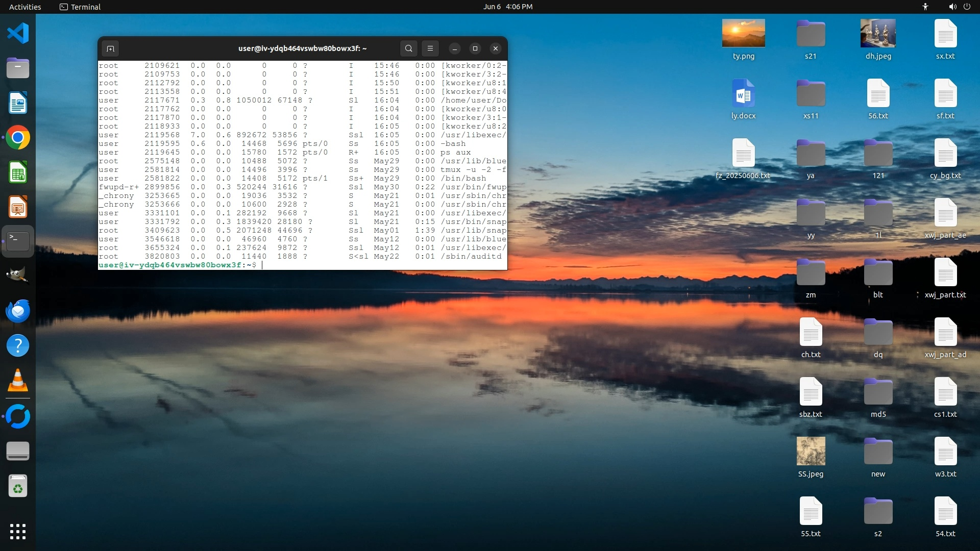Launch VLC media player from the dock
The height and width of the screenshot is (551, 980).
18,381
